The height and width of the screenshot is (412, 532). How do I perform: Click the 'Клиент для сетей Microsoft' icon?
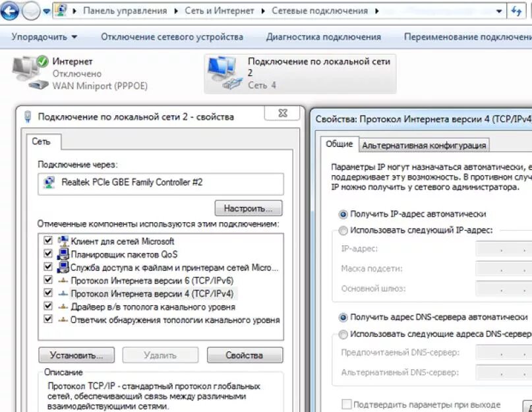point(63,241)
